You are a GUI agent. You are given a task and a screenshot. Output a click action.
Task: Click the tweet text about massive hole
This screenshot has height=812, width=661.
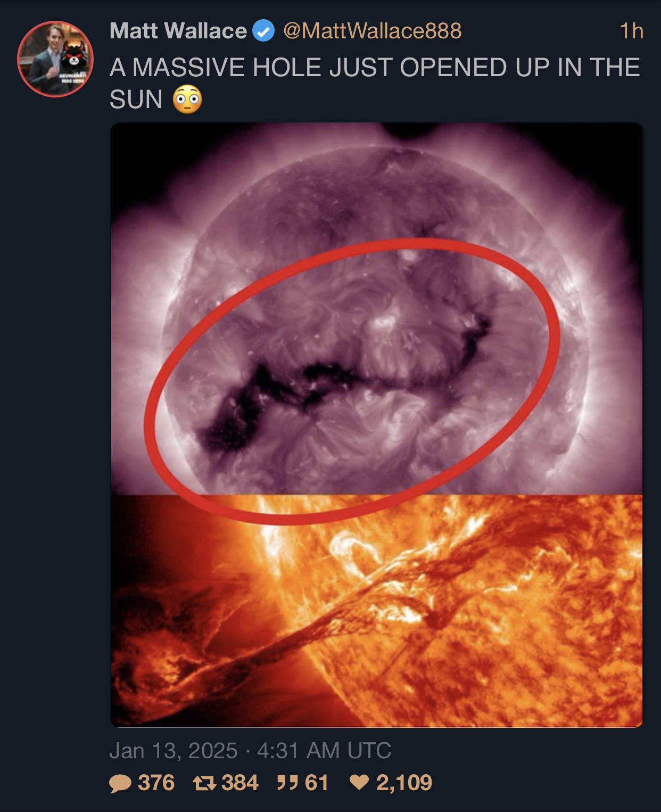[375, 83]
